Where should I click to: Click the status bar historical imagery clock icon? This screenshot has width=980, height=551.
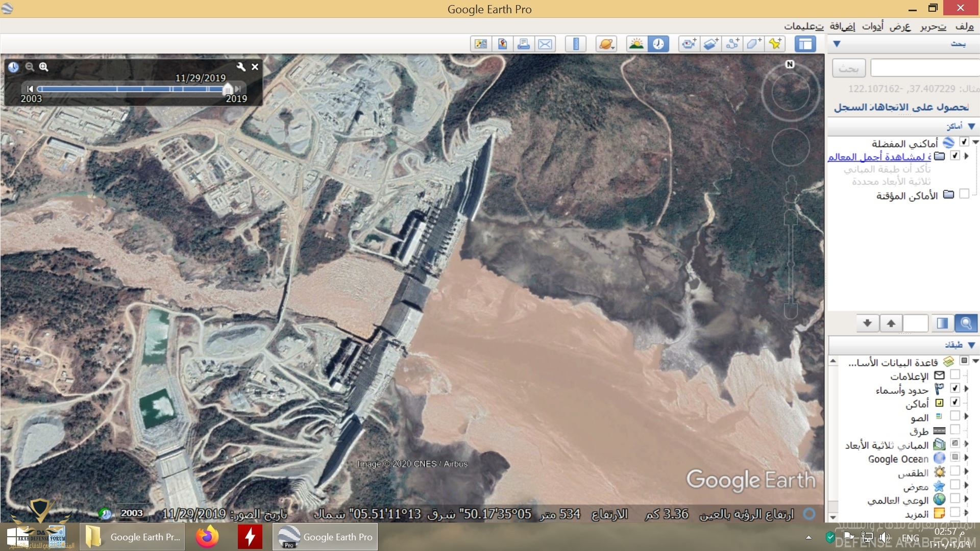coord(105,514)
